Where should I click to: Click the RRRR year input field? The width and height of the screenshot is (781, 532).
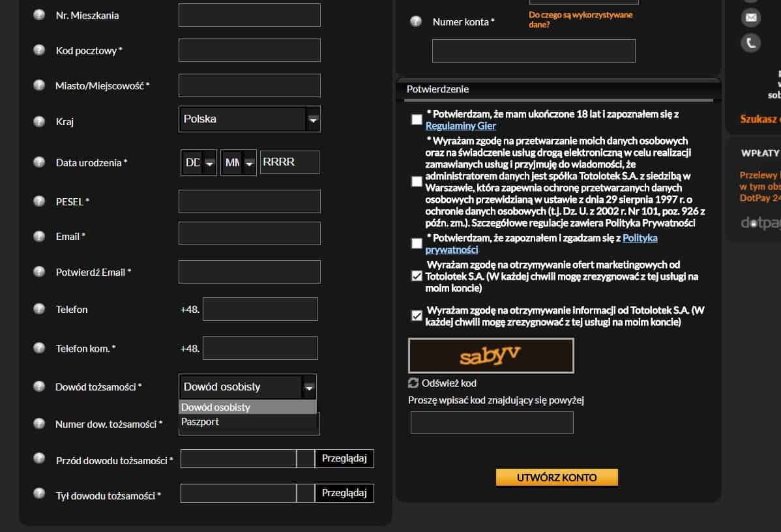(289, 162)
